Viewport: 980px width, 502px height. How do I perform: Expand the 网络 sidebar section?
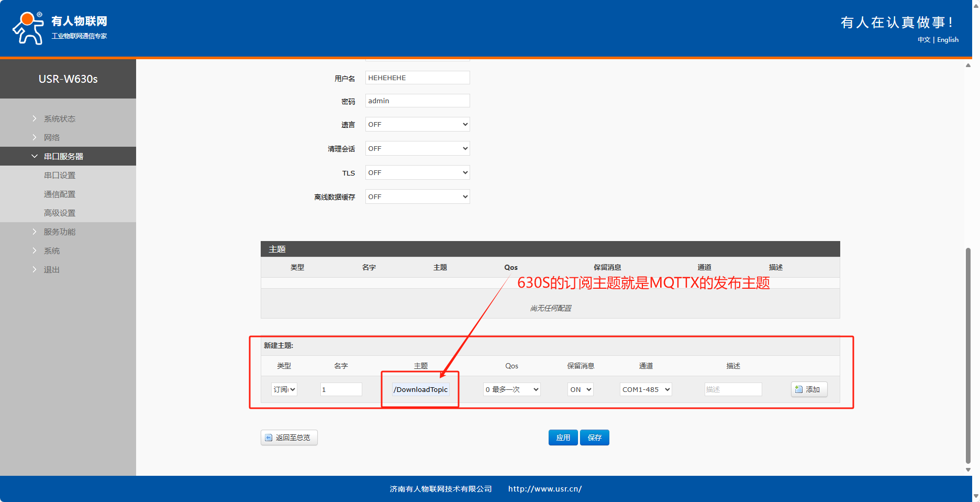52,138
